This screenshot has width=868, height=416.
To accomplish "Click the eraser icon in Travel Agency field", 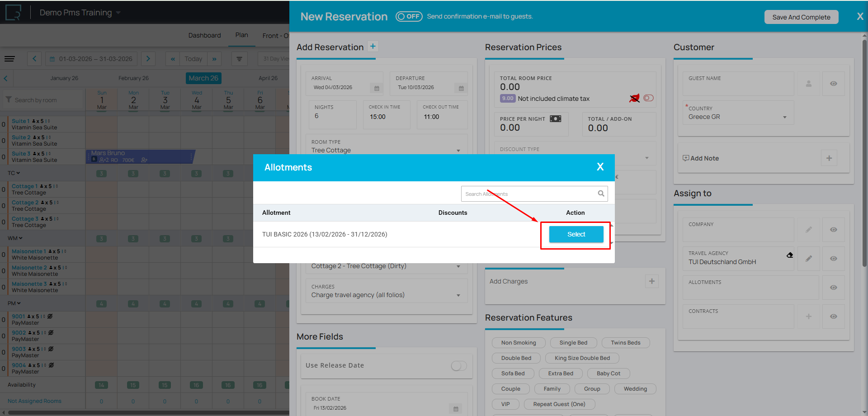I will click(x=789, y=255).
